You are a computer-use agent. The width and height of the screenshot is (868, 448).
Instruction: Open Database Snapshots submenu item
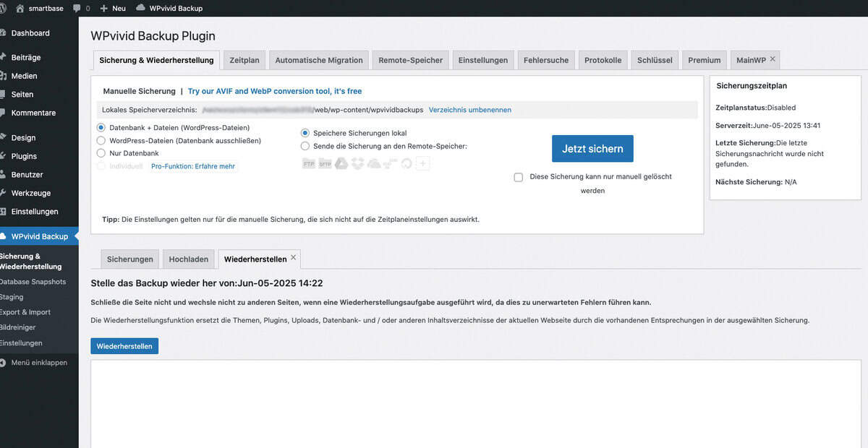(x=33, y=282)
